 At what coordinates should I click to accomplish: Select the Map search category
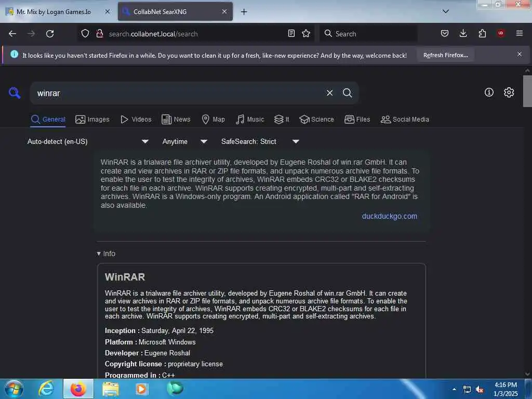click(x=214, y=119)
